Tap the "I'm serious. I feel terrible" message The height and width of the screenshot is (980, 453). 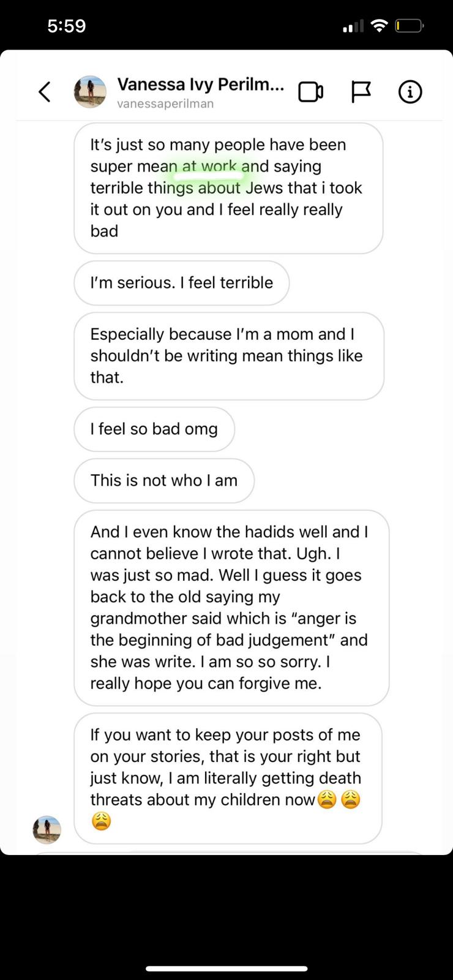pyautogui.click(x=181, y=283)
